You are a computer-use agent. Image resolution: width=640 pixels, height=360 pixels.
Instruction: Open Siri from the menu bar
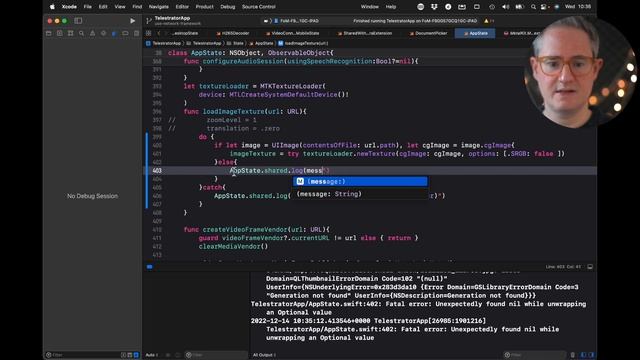[x=557, y=7]
